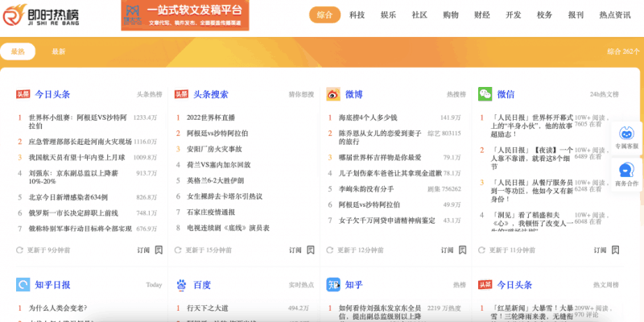Refresh the 今日头条 card updated 9分钟前
644x322 pixels.
(x=19, y=250)
